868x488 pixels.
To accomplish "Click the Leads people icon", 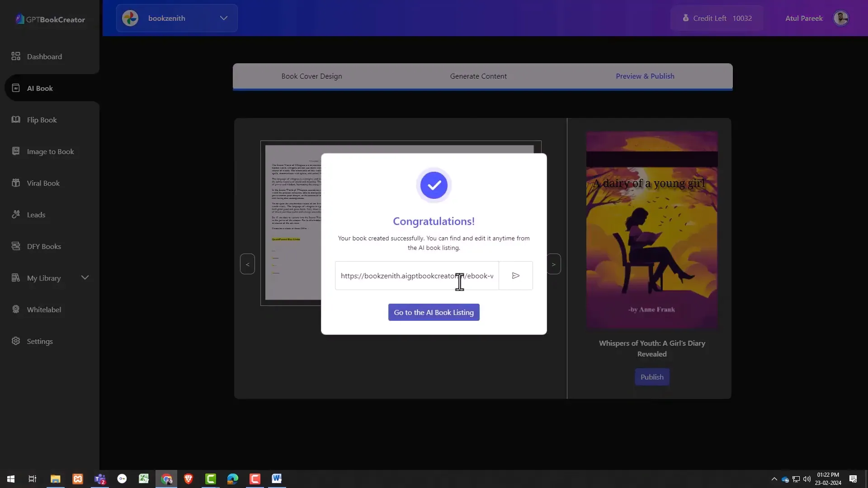I will 16,214.
